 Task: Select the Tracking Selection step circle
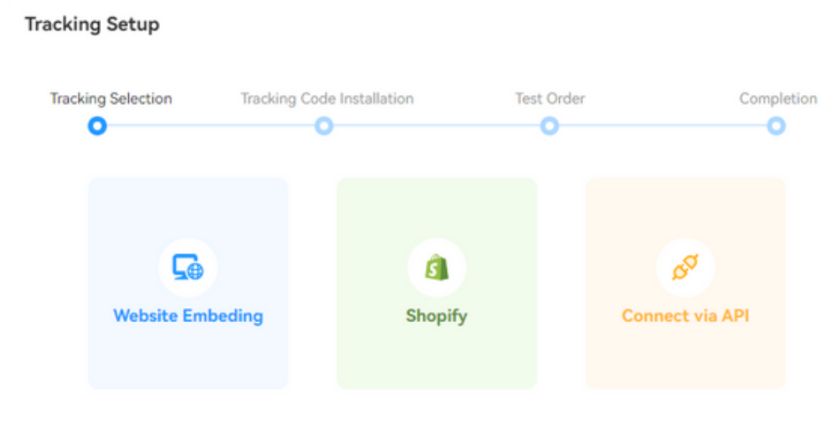(97, 126)
